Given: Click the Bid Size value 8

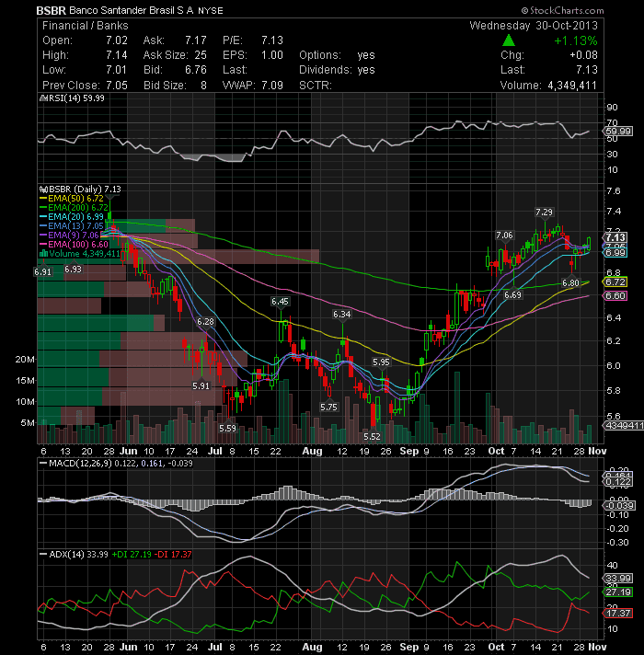Looking at the screenshot, I should tap(203, 86).
